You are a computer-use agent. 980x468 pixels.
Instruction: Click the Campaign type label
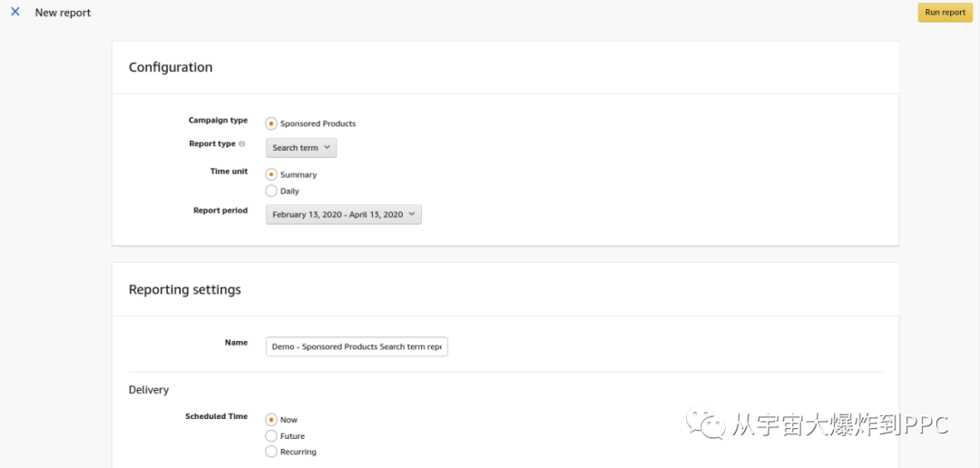pos(218,121)
